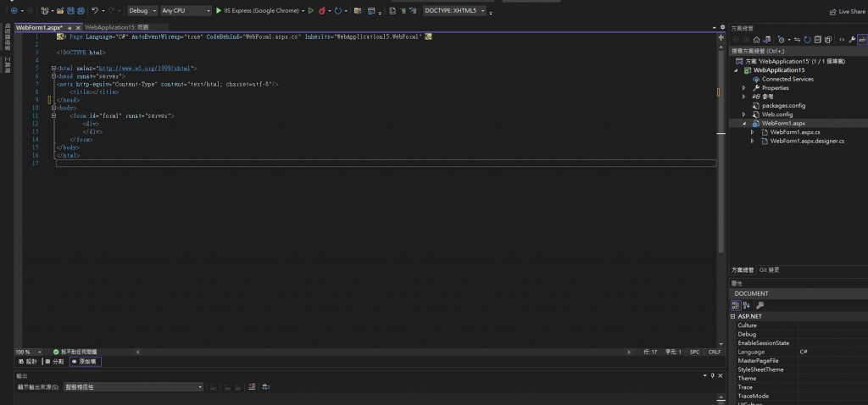868x405 pixels.
Task: Click the Save All icon
Action: pos(81,10)
